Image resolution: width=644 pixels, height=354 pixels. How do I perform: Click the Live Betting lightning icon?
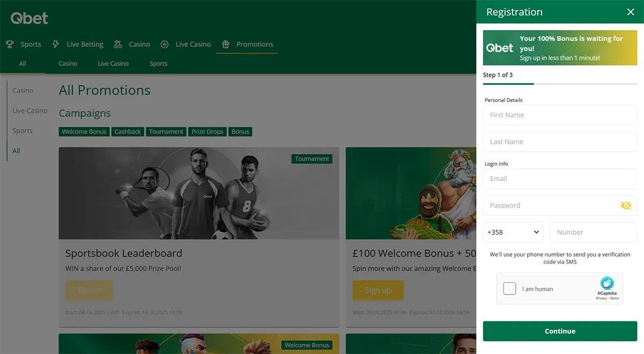pyautogui.click(x=56, y=45)
